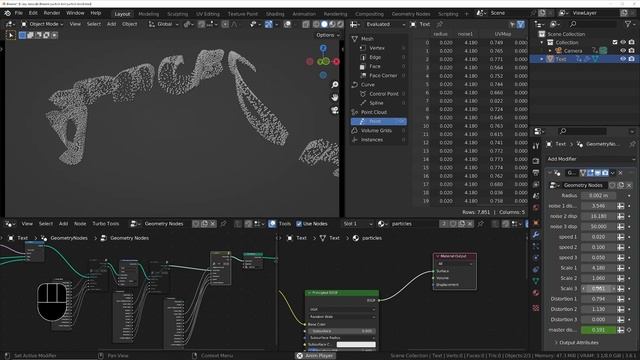Toggle camera view icon in viewport

[335, 110]
